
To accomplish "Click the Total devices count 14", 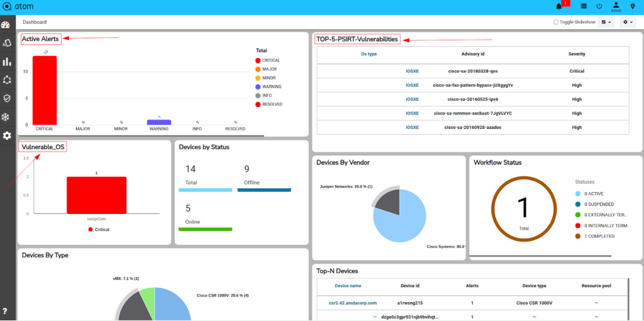I will [x=190, y=169].
